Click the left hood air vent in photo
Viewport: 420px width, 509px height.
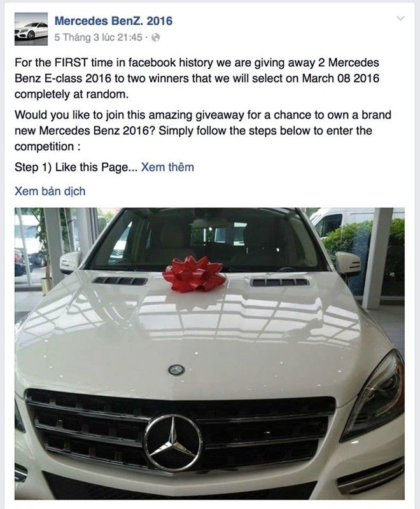click(x=120, y=281)
